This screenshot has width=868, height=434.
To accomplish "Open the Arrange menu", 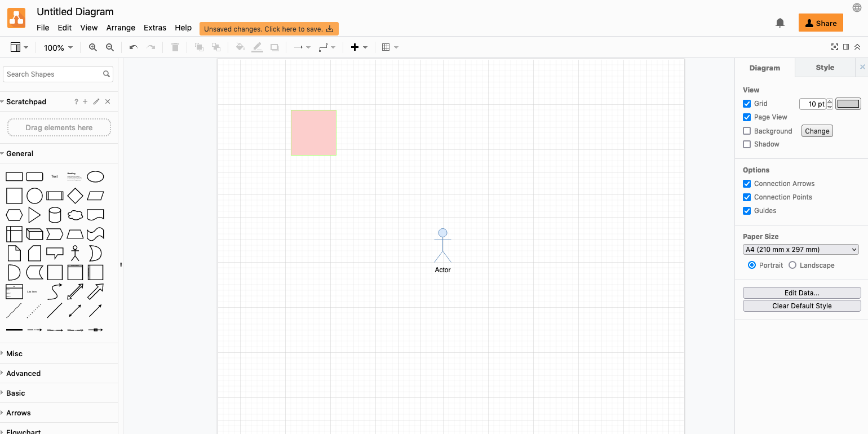I will [121, 28].
